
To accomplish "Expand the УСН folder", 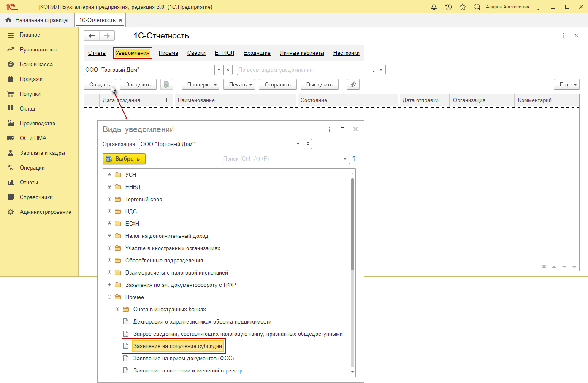I will click(109, 175).
